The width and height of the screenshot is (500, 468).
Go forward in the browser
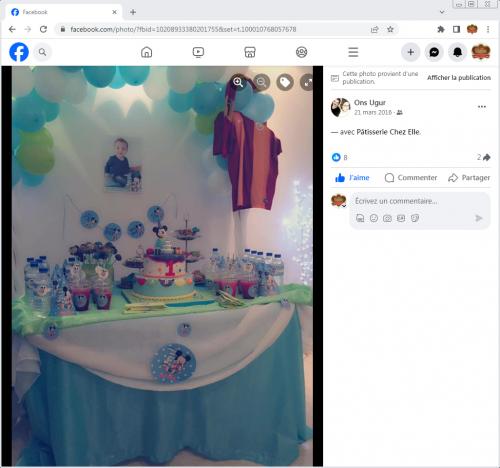point(28,29)
